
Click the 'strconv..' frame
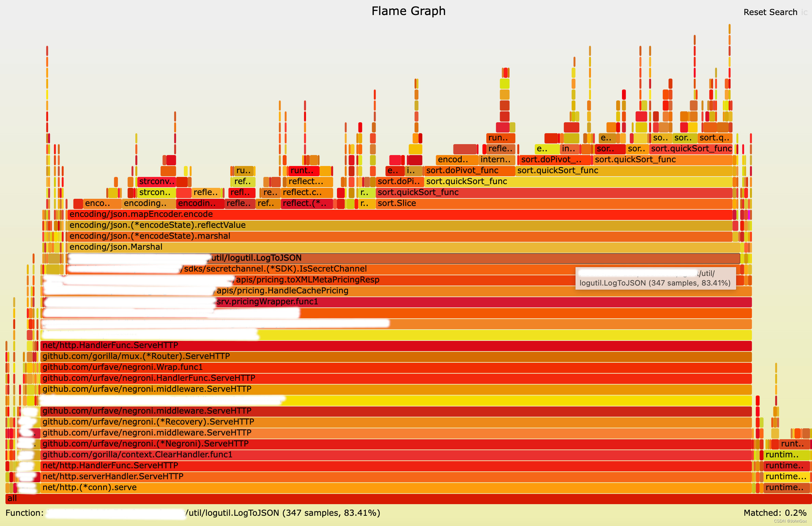point(157,181)
